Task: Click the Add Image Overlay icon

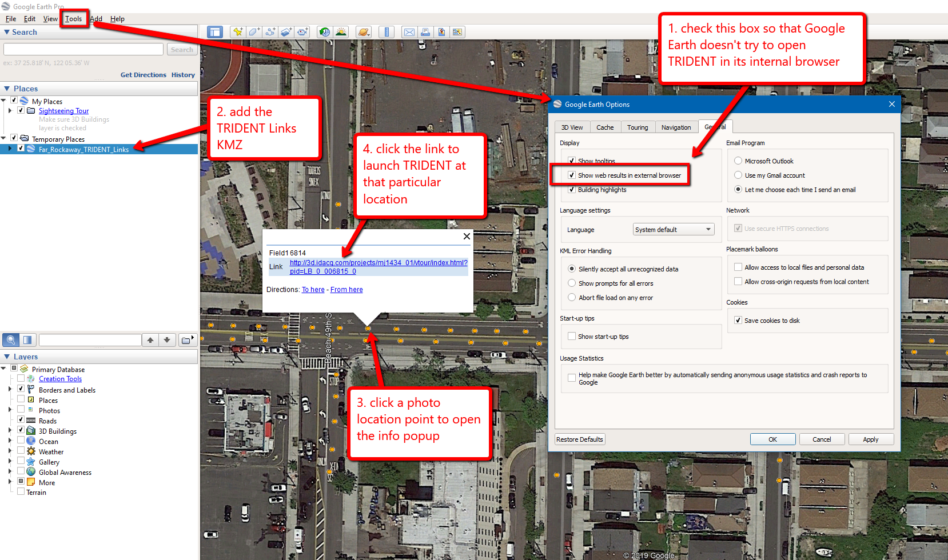Action: 286,32
